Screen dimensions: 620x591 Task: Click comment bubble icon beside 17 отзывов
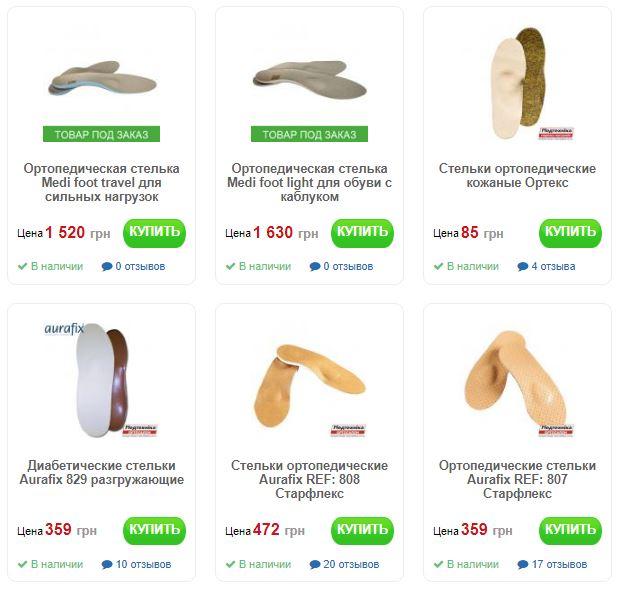click(523, 565)
